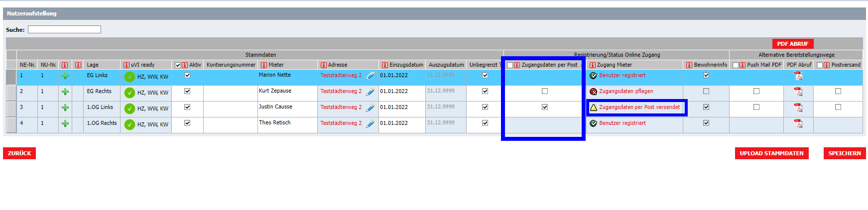Click info icon beside Postversand header
Image resolution: width=868 pixels, height=210 pixels.
click(x=827, y=65)
